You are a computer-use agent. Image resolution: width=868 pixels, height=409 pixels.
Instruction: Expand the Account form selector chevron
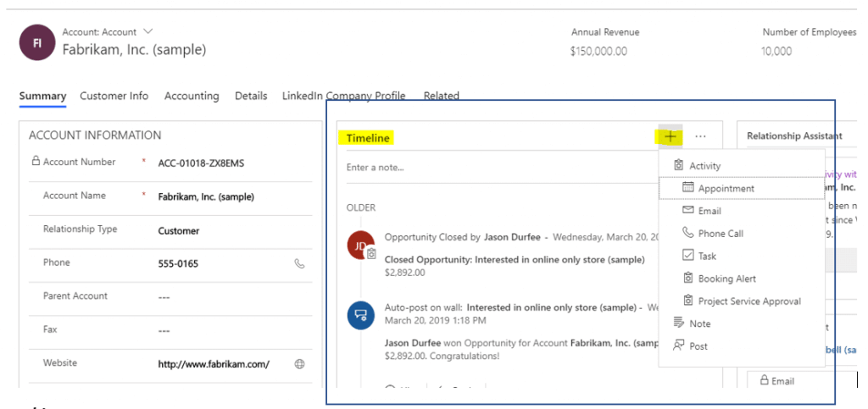point(149,31)
